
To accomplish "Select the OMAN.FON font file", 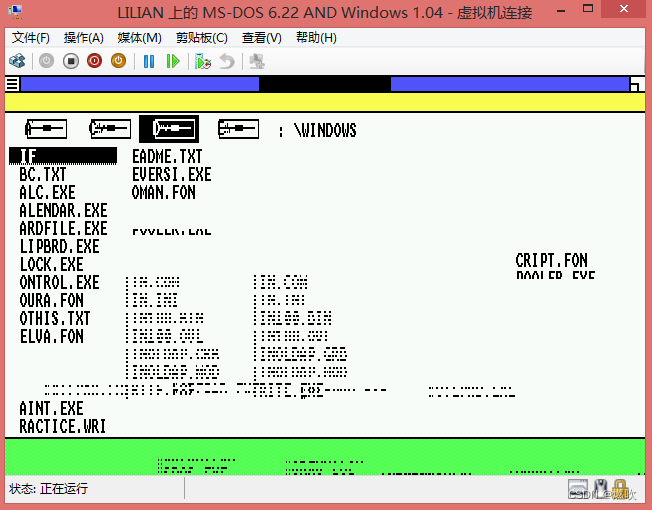I will 163,192.
